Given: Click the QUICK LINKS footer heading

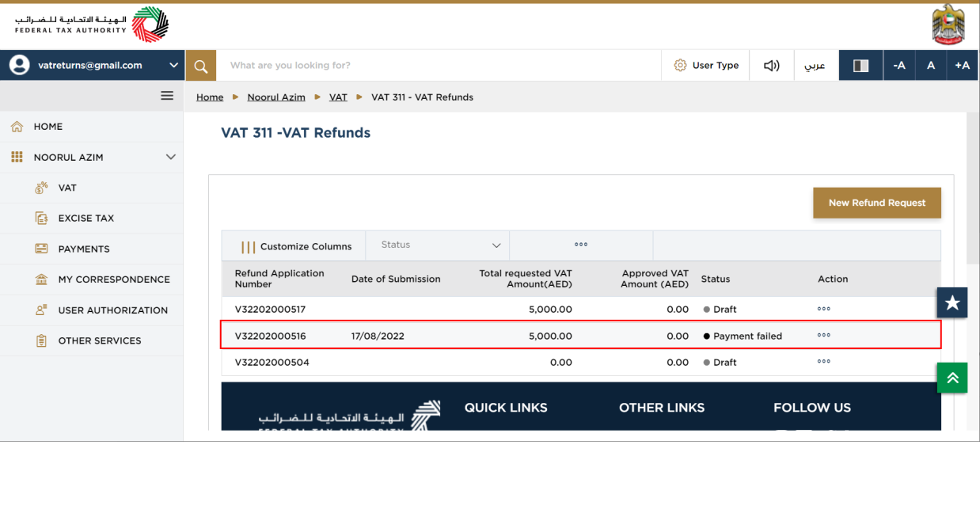Looking at the screenshot, I should 506,408.
